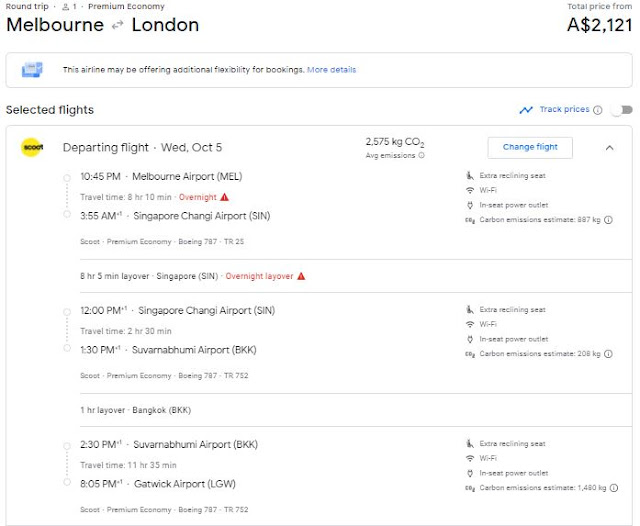Click the A$2,121 total price
The image size is (640, 526).
click(595, 25)
